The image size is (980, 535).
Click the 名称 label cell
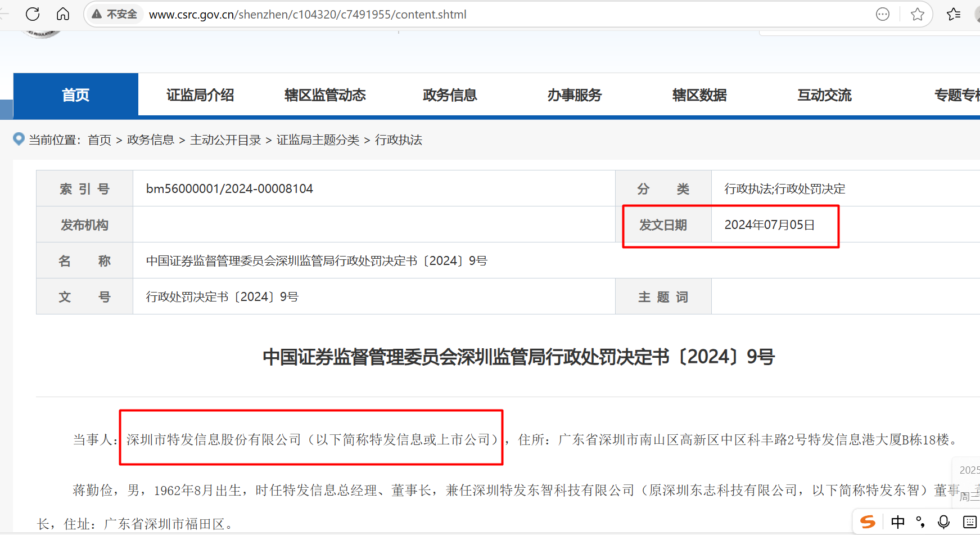tap(84, 260)
